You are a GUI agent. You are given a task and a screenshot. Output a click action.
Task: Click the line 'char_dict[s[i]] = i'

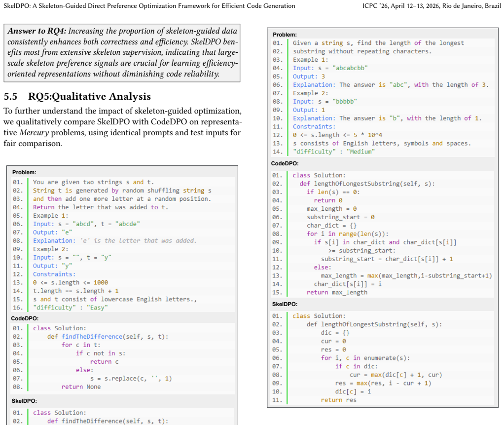click(348, 284)
